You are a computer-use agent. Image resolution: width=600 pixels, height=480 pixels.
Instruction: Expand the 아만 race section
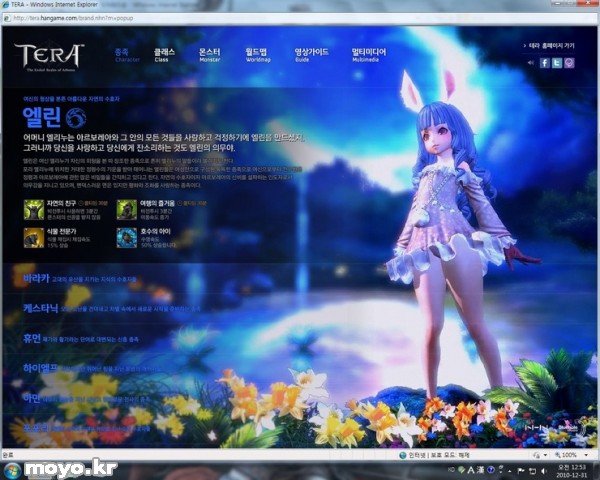(87, 398)
